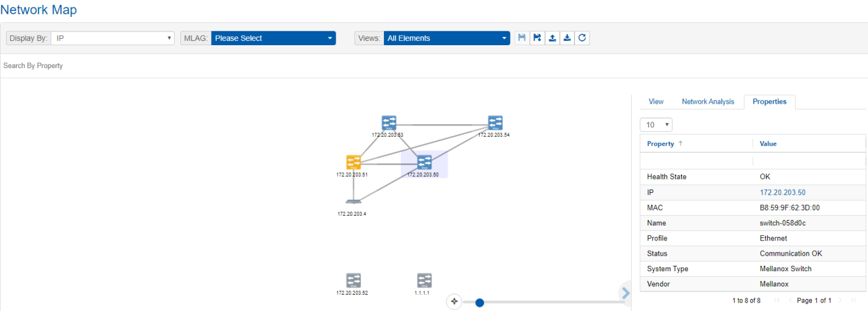Refresh the network map
Image resolution: width=868 pixels, height=311 pixels.
coord(582,38)
